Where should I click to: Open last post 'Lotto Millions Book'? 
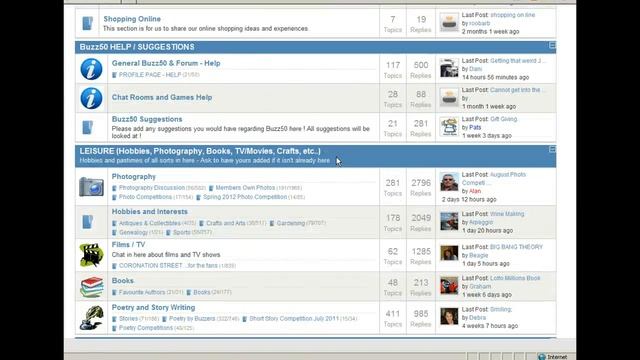pyautogui.click(x=515, y=278)
